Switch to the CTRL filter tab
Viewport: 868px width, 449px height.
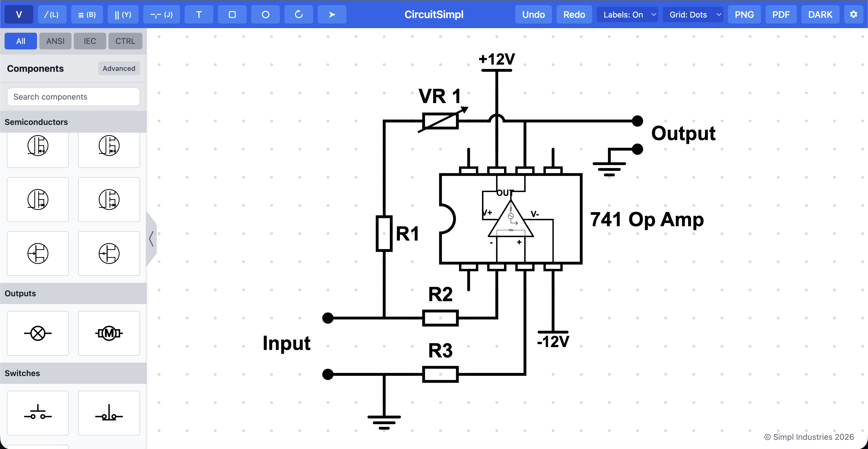(125, 41)
